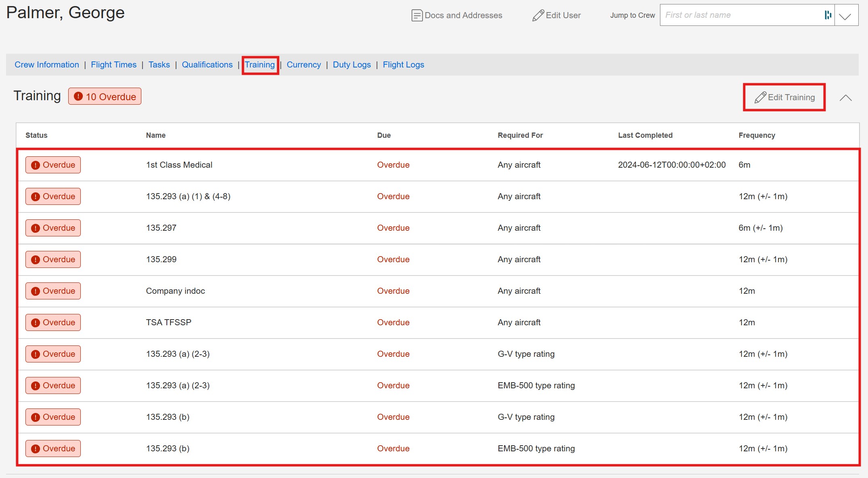Collapse the Training section with the chevron
The height and width of the screenshot is (478, 868).
[845, 98]
